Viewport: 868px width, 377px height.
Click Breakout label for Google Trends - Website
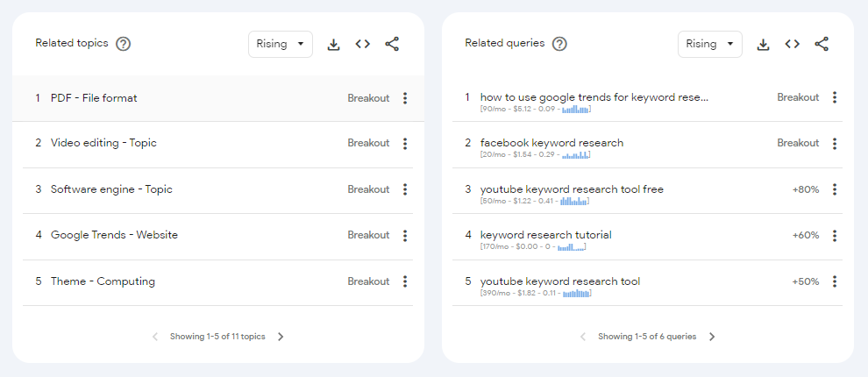368,235
